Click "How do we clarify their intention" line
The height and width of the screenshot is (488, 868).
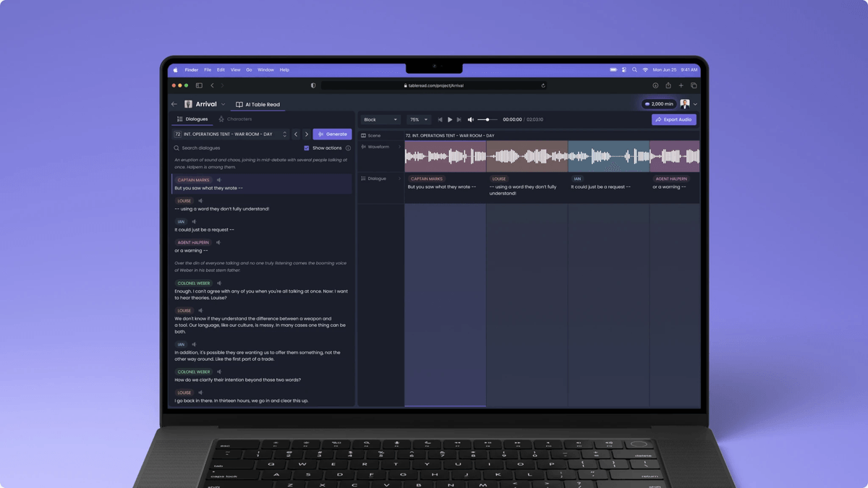(238, 380)
